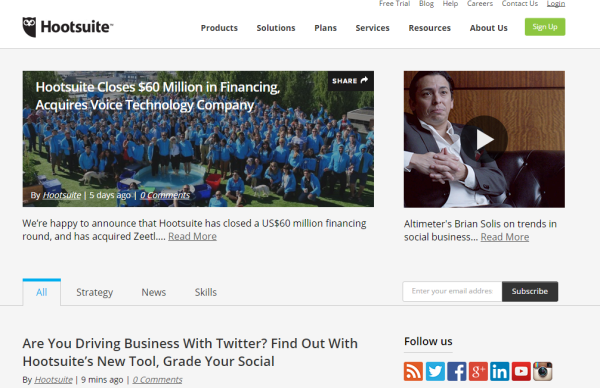The width and height of the screenshot is (600, 388).
Task: Open the Services menu
Action: tap(372, 28)
